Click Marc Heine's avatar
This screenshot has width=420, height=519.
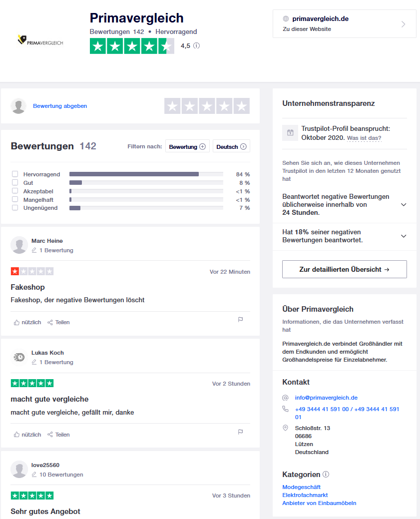(19, 245)
